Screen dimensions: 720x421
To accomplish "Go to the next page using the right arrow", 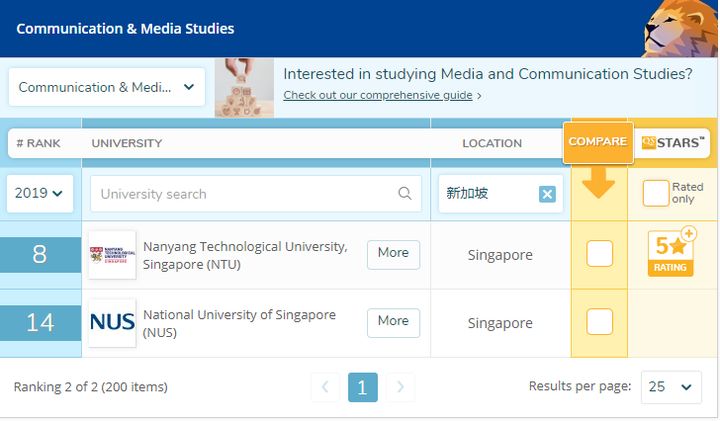I will coord(400,387).
